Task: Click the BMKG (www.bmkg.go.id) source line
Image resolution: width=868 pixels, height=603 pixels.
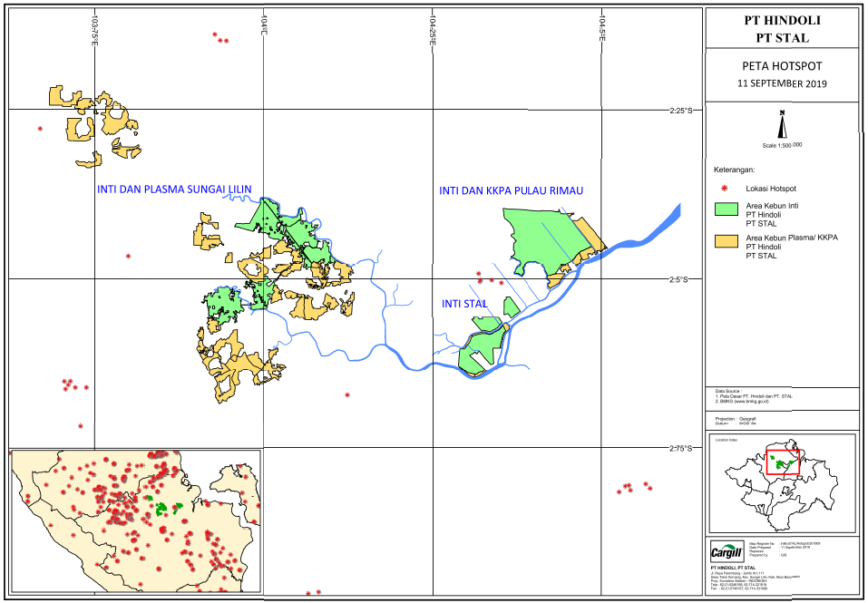Action: coord(742,402)
